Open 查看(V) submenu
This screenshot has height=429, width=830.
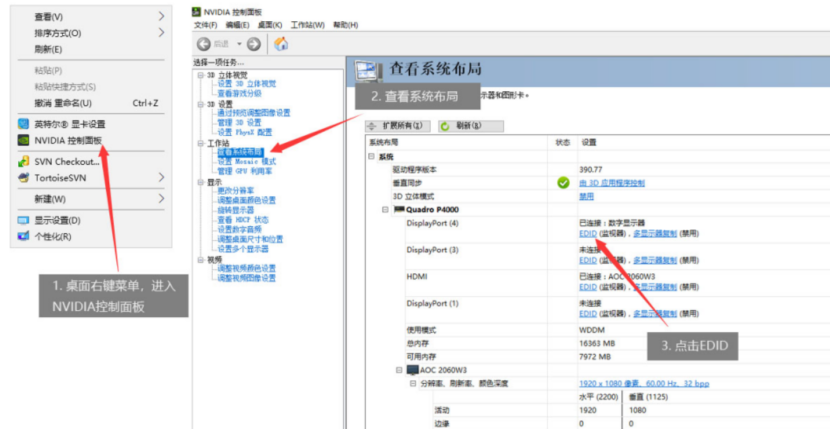point(91,17)
